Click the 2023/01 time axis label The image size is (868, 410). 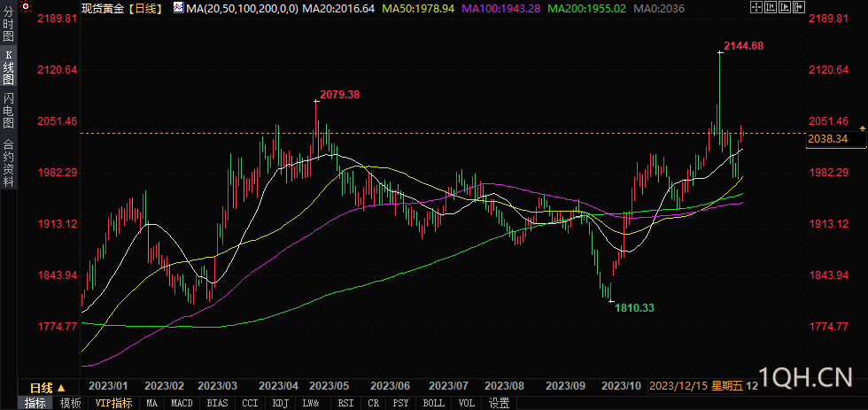(108, 386)
